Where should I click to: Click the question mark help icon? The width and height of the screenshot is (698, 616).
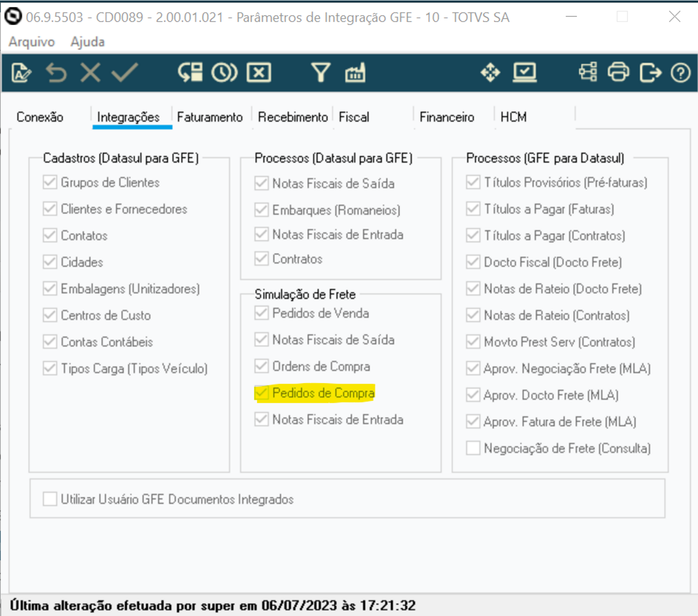point(681,73)
